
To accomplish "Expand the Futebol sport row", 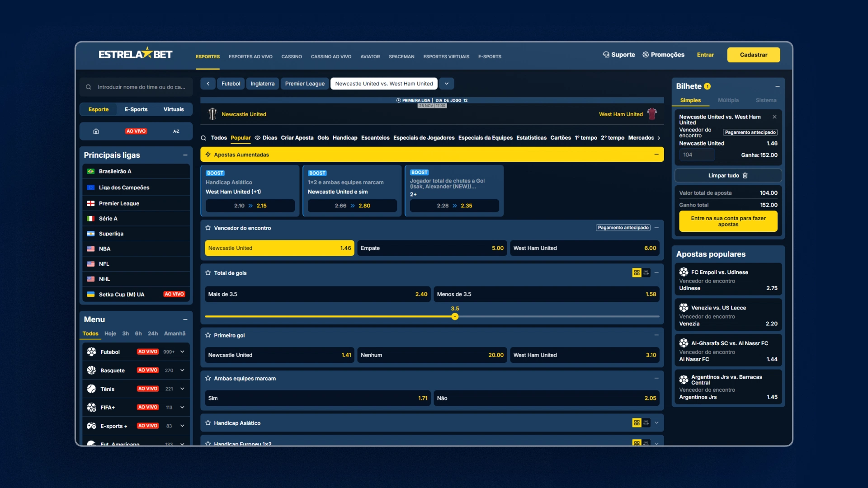I will 182,352.
